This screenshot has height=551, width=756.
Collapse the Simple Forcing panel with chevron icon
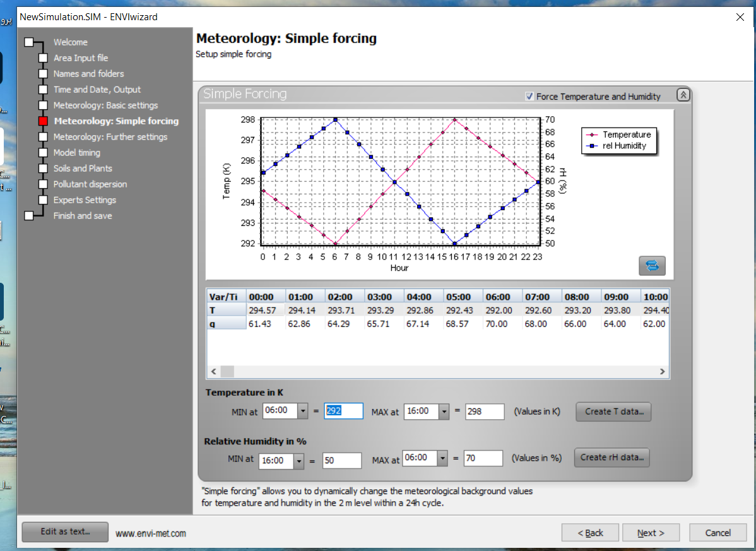[x=683, y=95]
